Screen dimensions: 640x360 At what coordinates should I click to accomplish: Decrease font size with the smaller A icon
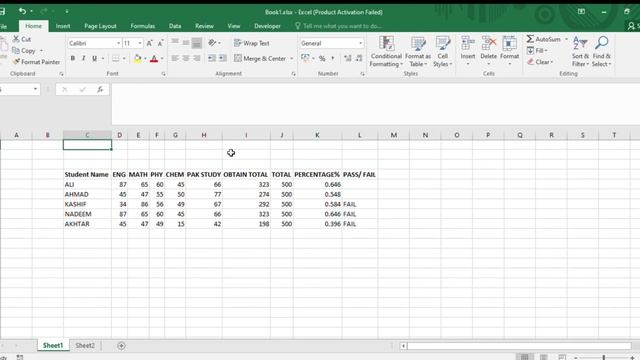[x=160, y=43]
